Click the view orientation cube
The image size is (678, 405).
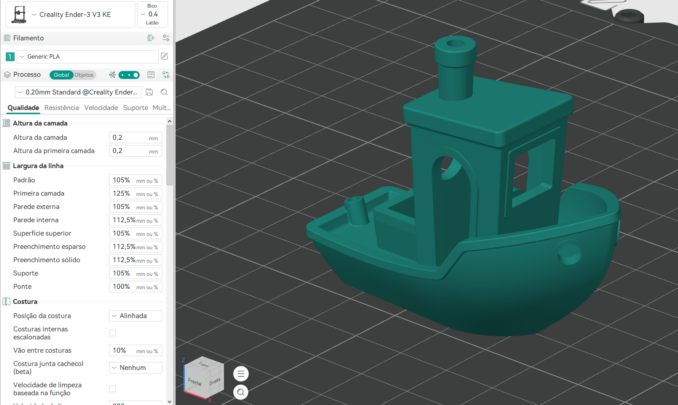(x=203, y=377)
